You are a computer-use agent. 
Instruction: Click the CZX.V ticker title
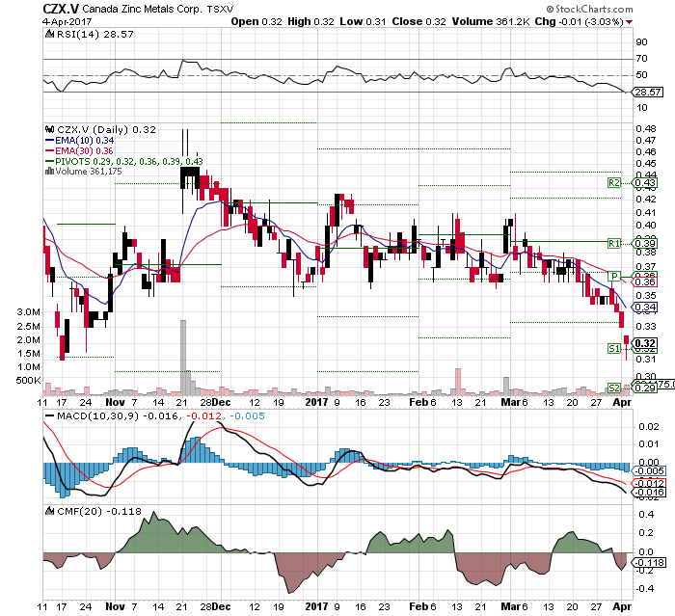(61, 9)
